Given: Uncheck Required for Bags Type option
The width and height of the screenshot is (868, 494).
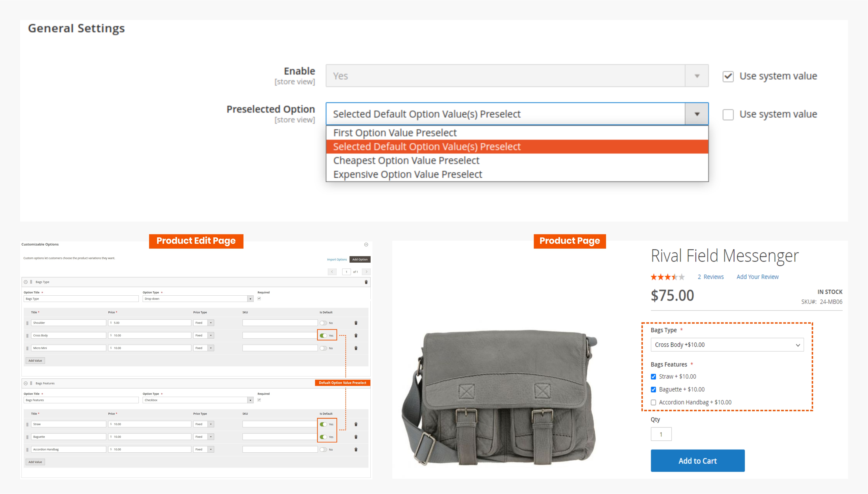Looking at the screenshot, I should click(259, 298).
